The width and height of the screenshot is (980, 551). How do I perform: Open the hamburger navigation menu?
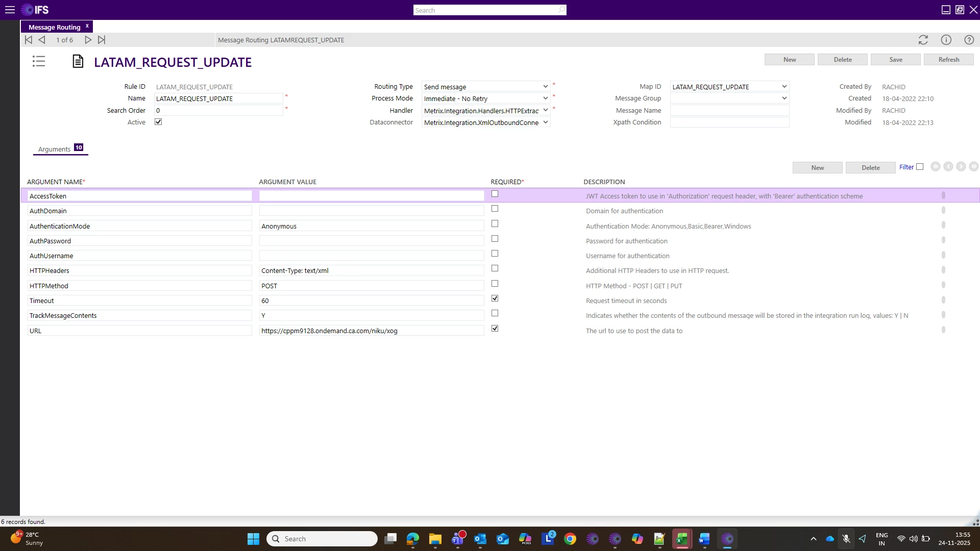[x=10, y=10]
